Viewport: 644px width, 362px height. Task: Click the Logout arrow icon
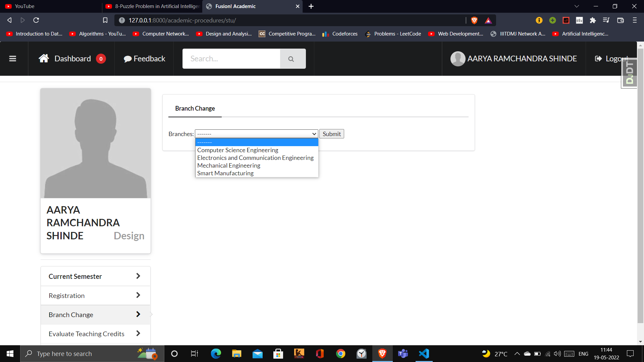coord(598,58)
